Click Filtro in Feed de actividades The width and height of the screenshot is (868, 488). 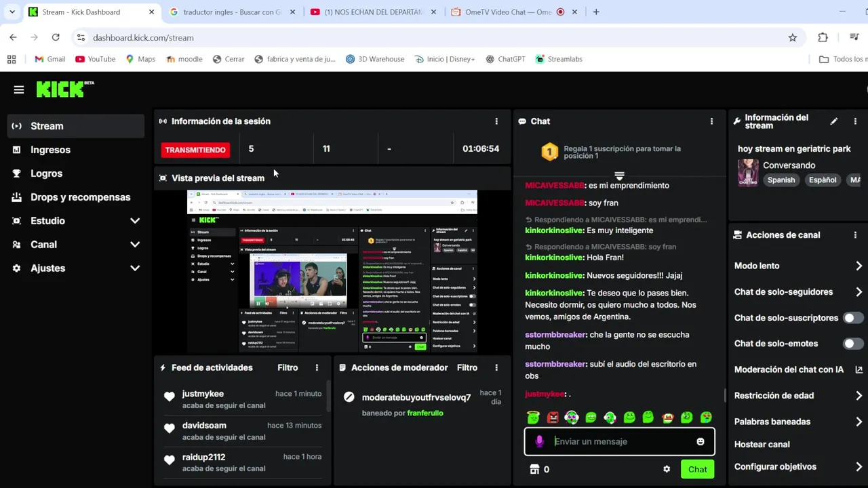[x=288, y=367]
